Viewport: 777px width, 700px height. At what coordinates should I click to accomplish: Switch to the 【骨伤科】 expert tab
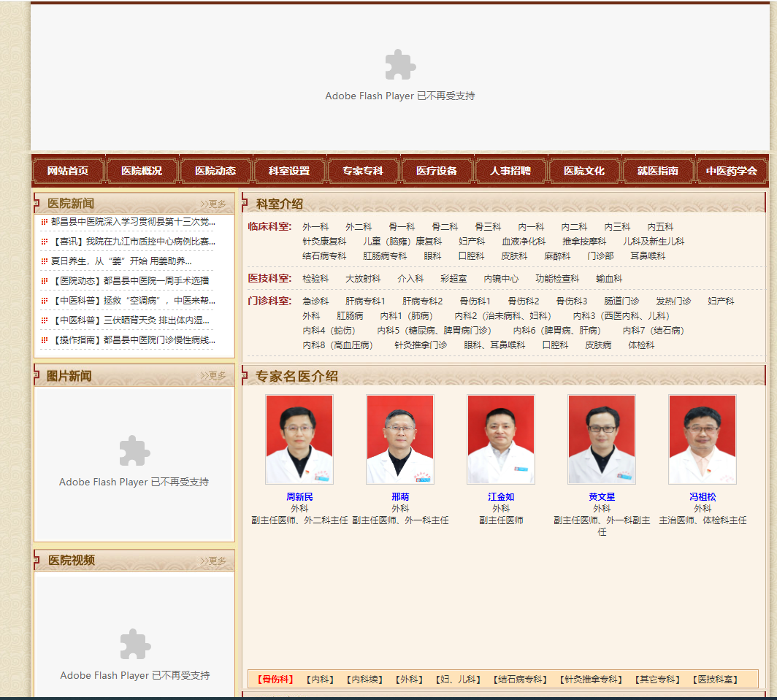[275, 679]
